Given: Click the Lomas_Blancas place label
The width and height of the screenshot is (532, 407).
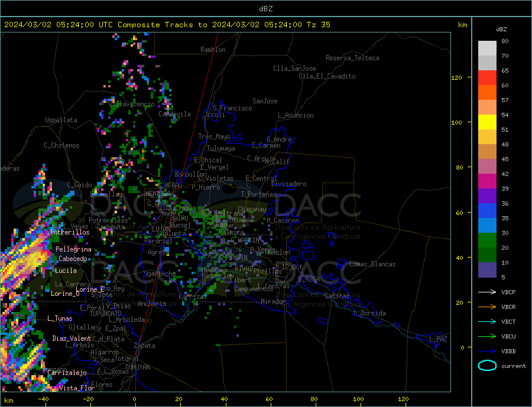Looking at the screenshot, I should coord(372,264).
